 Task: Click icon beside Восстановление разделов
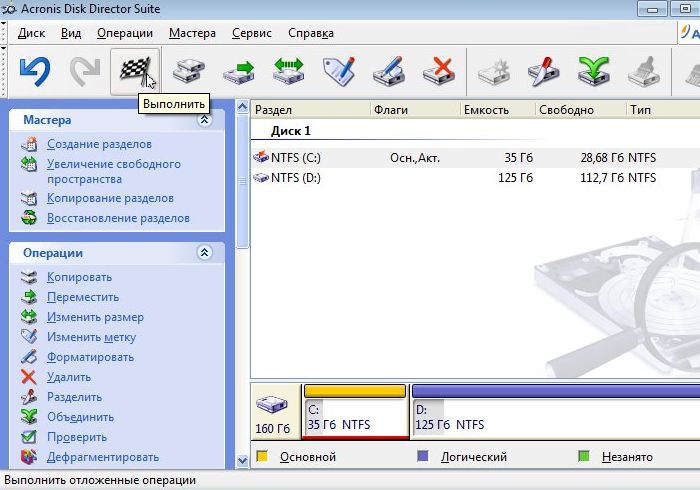(x=29, y=218)
